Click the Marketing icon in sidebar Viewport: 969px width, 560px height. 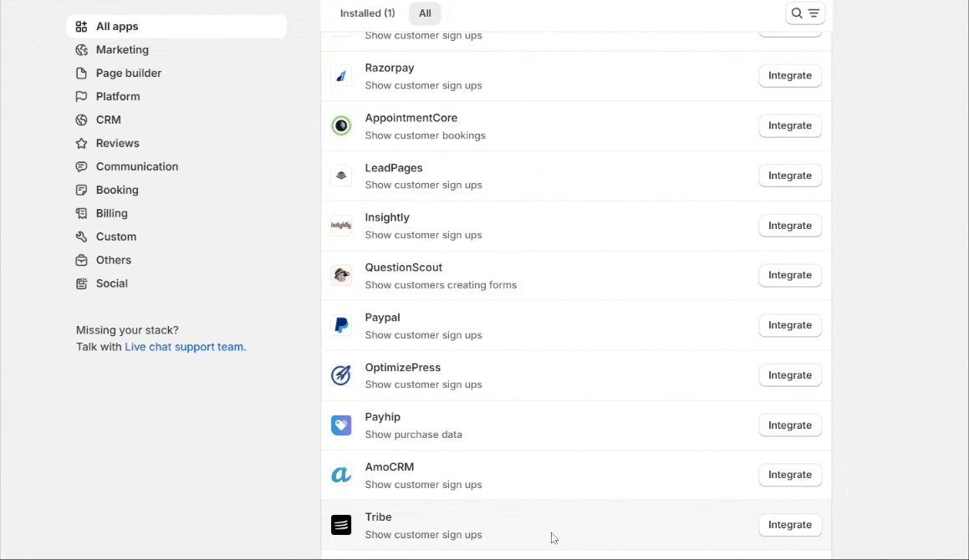pyautogui.click(x=81, y=50)
